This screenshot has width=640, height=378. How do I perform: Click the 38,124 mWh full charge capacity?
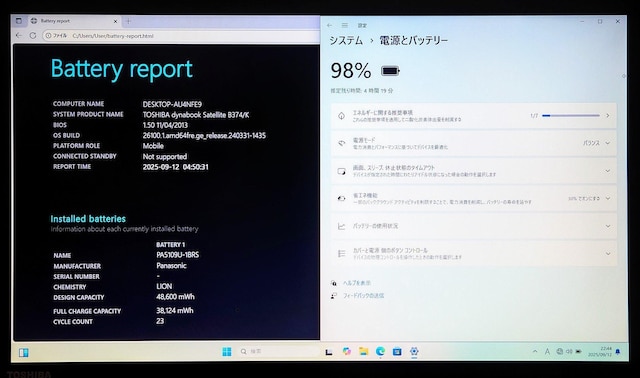coord(175,311)
